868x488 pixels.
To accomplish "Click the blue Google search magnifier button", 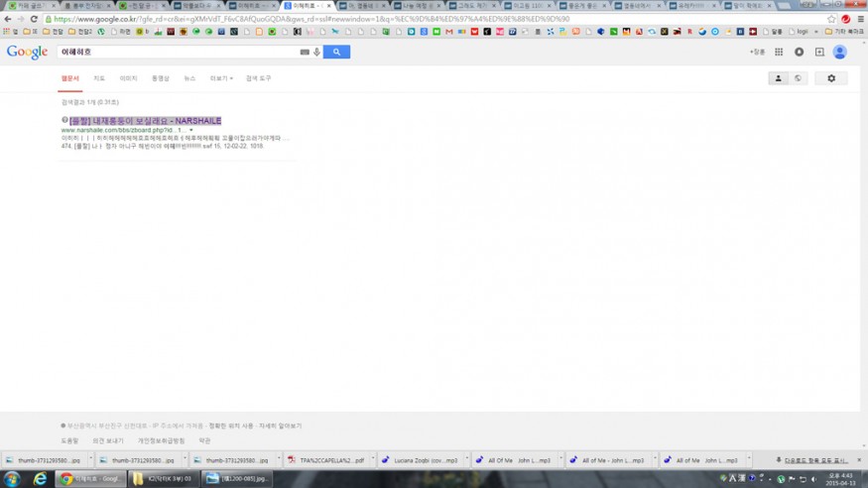I will pyautogui.click(x=336, y=52).
